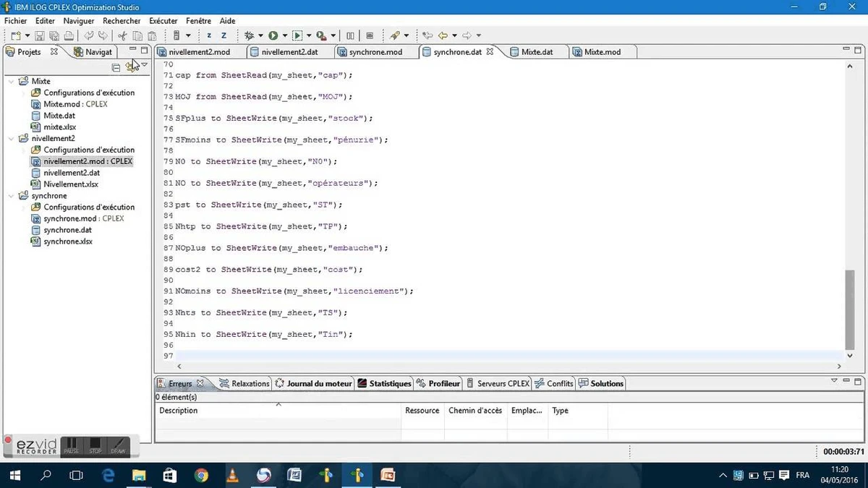The image size is (868, 488).
Task: Click the Redo arrow in the toolbar
Action: coord(103,35)
